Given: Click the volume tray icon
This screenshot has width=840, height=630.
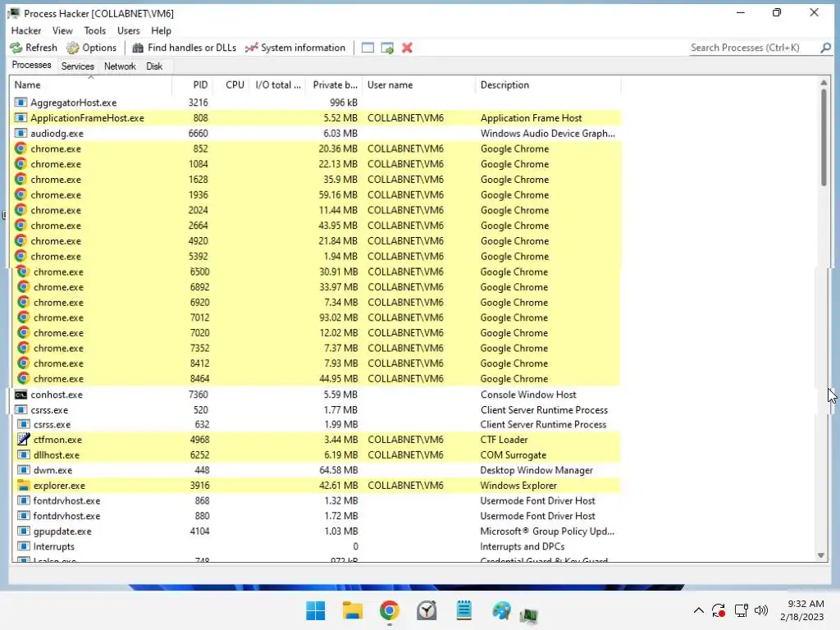Looking at the screenshot, I should click(x=760, y=610).
